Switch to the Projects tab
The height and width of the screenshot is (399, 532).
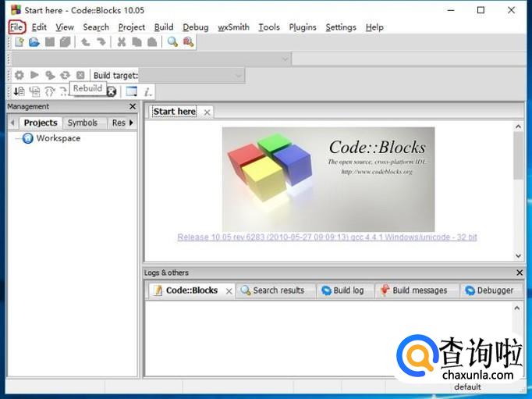41,123
